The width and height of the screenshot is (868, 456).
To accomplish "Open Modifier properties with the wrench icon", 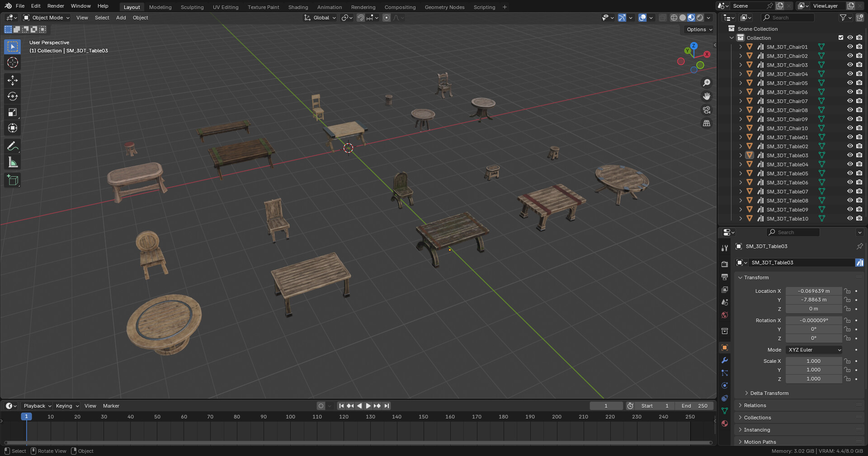I will point(724,360).
